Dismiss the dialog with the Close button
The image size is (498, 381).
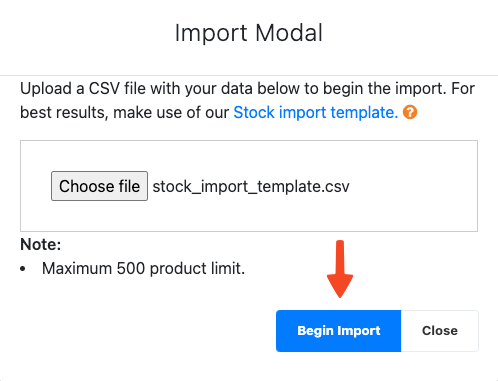[440, 331]
